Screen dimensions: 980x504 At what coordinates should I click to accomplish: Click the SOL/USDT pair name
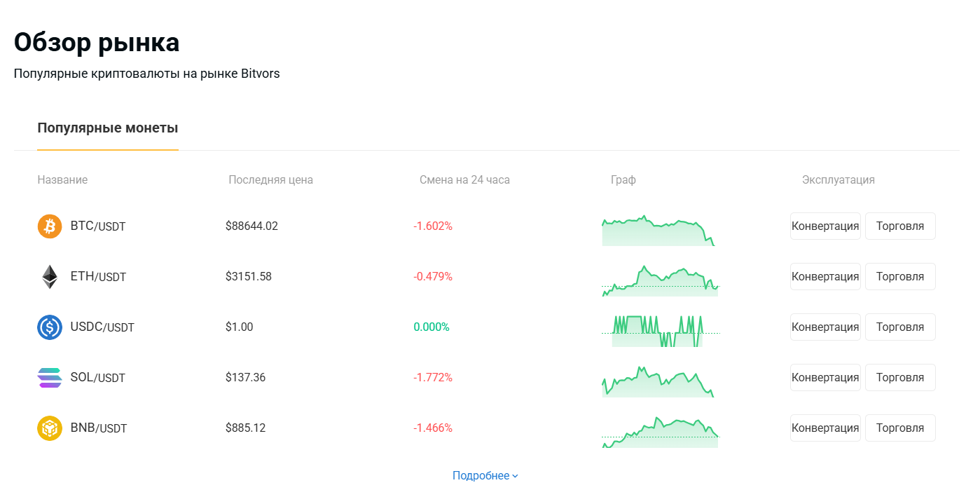pyautogui.click(x=98, y=378)
